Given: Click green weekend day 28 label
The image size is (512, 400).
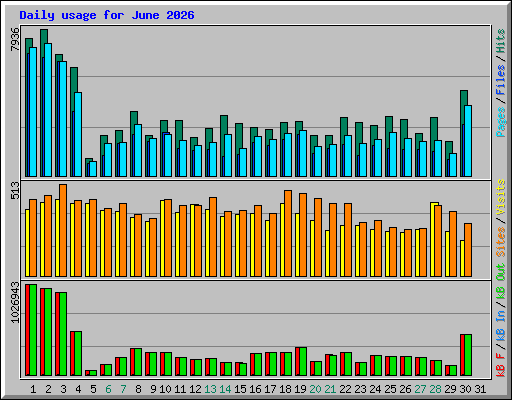Looking at the screenshot, I should click(x=435, y=389).
